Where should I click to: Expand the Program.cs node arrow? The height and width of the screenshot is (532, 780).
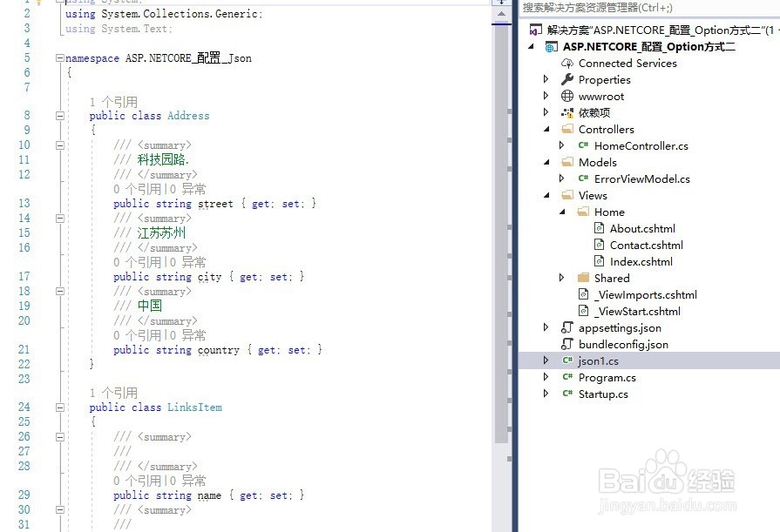pos(546,377)
